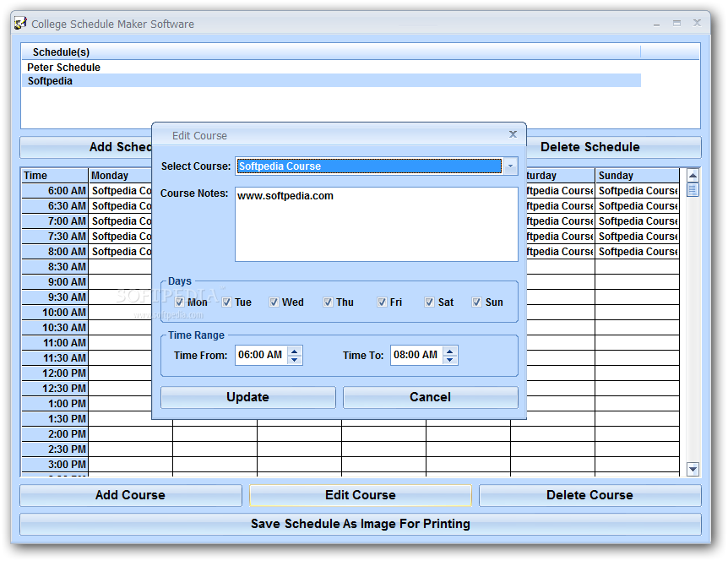Select the 8:00 AM time row header
The height and width of the screenshot is (561, 728).
pyautogui.click(x=55, y=252)
